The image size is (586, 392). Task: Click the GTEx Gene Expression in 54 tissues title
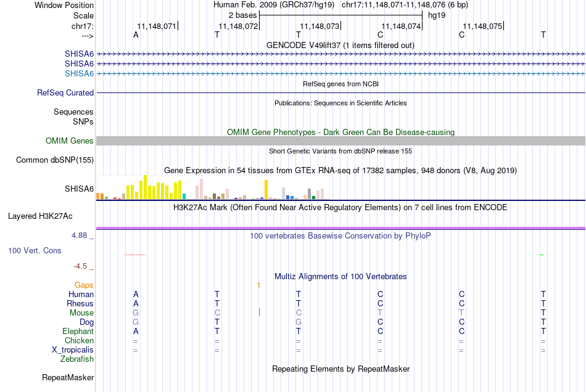[x=340, y=171]
